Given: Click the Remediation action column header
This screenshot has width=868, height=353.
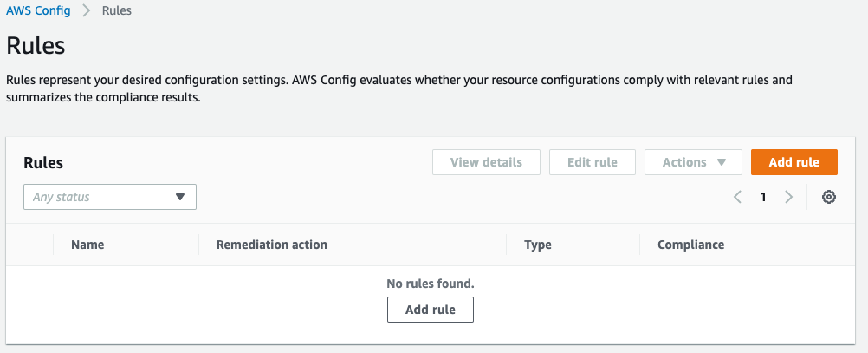Looking at the screenshot, I should click(x=272, y=245).
